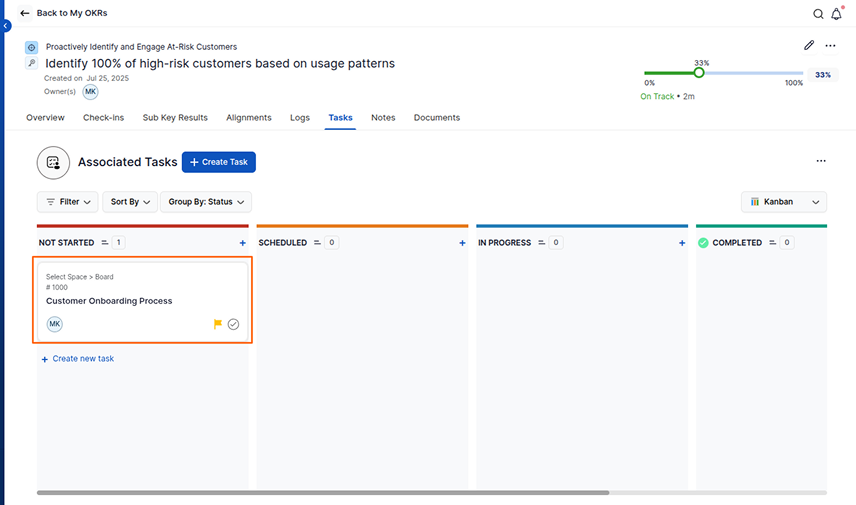Click the progress slider handle
This screenshot has height=505, width=856.
(x=699, y=73)
